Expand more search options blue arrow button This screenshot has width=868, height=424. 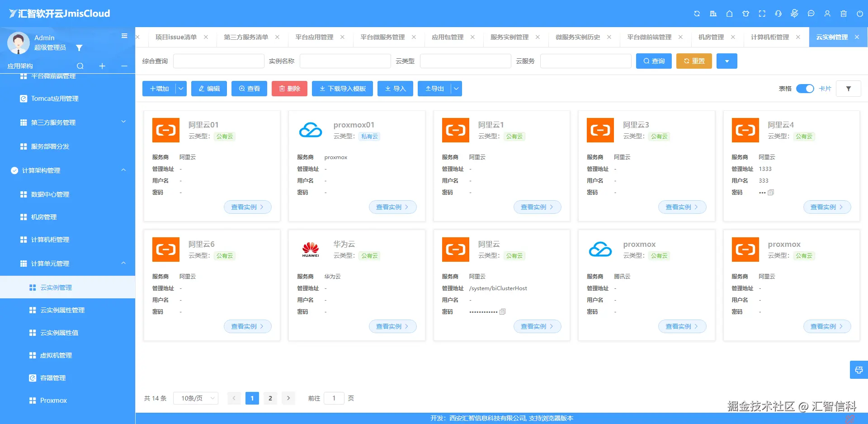tap(727, 61)
